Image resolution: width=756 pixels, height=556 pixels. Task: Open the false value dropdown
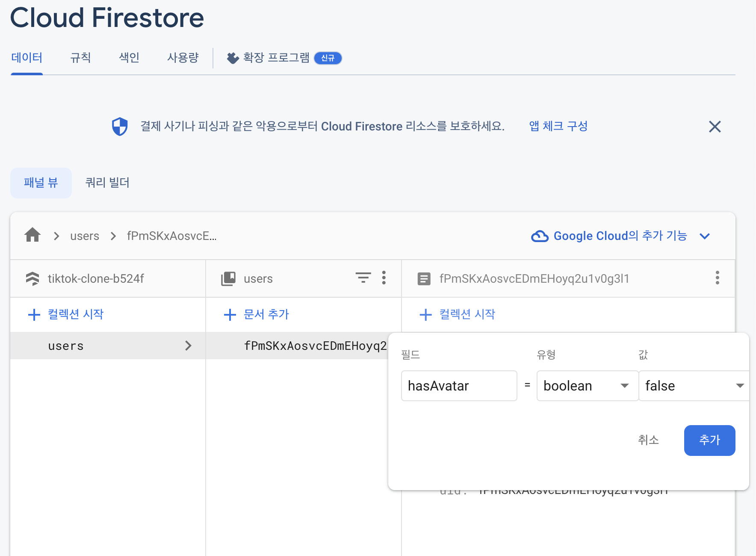tap(694, 386)
